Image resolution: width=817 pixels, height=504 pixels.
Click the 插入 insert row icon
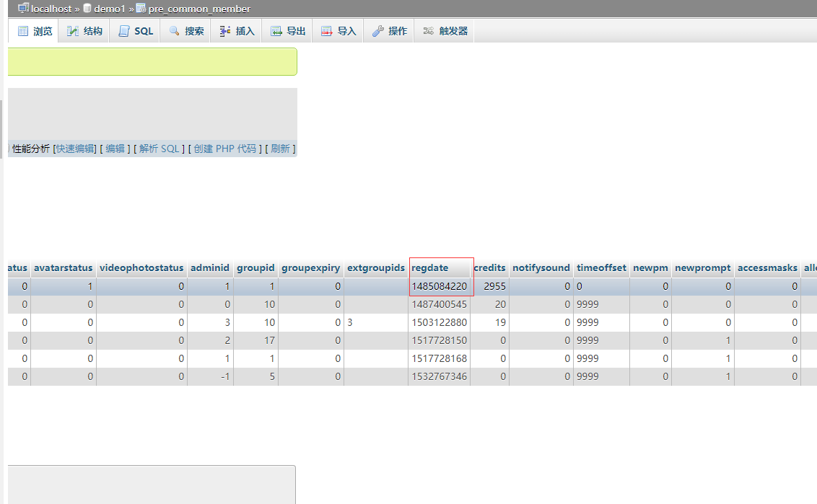coord(224,31)
